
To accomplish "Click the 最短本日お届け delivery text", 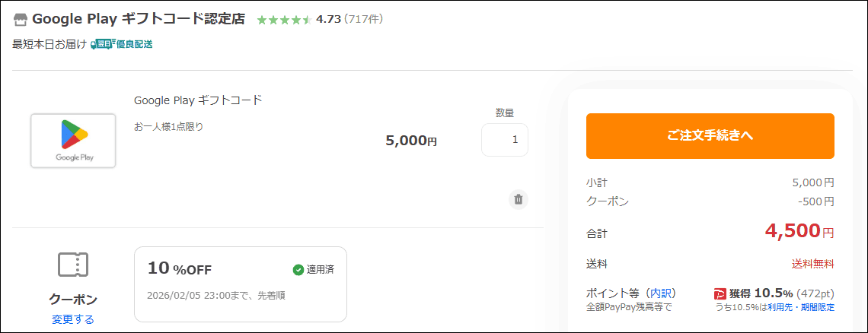I will [x=49, y=44].
